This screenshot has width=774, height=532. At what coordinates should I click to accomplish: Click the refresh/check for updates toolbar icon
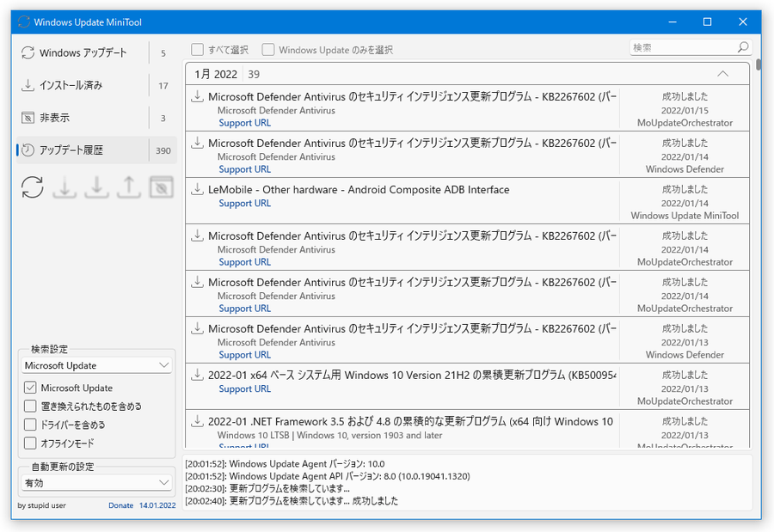(33, 187)
